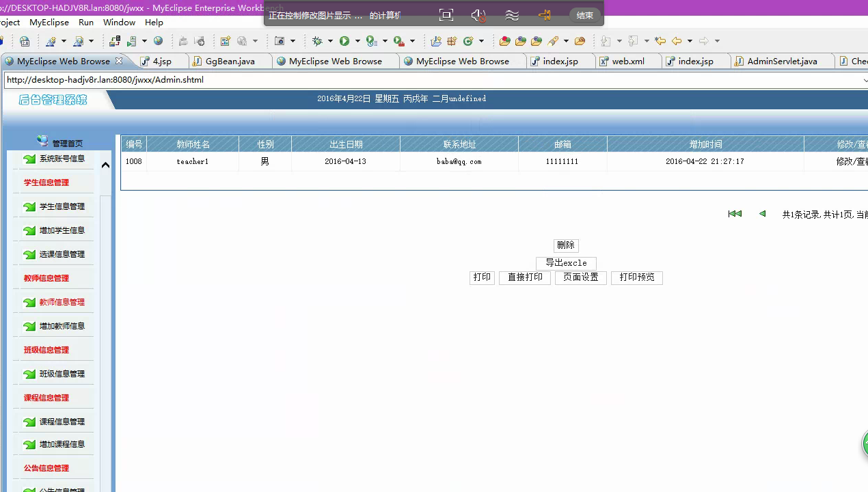Switch to the AdminServlet.java tab

783,61
